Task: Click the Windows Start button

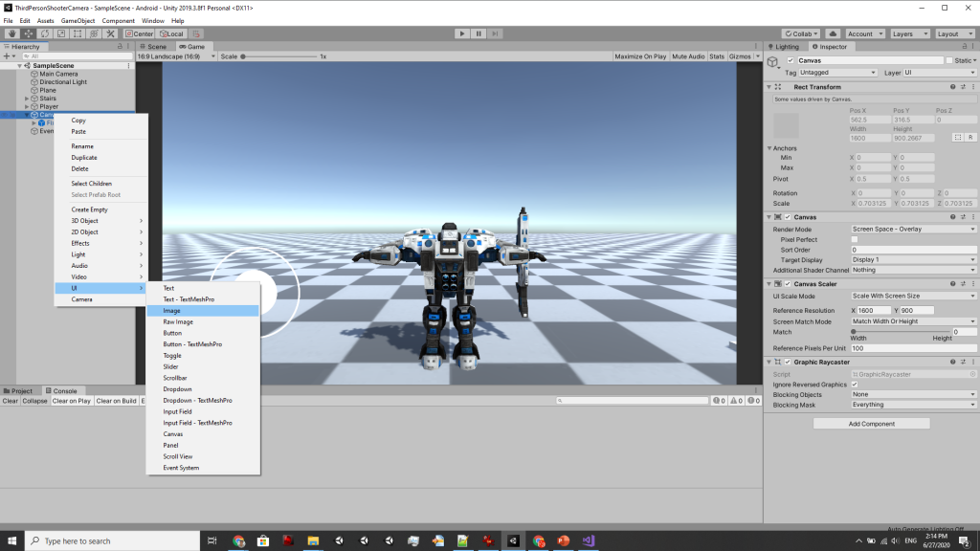Action: 11,541
